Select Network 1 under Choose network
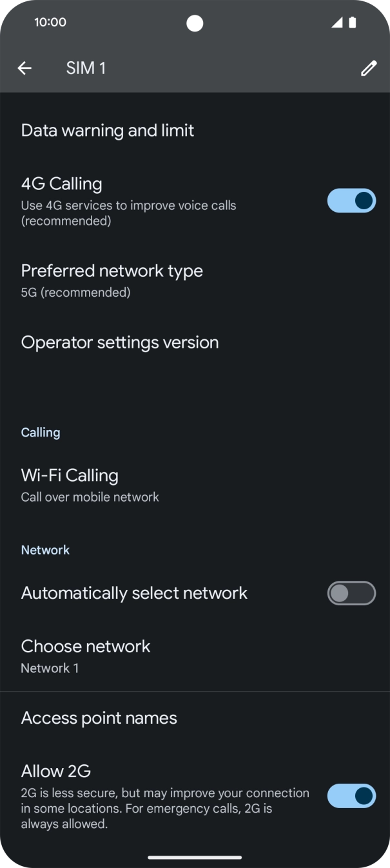 point(50,668)
